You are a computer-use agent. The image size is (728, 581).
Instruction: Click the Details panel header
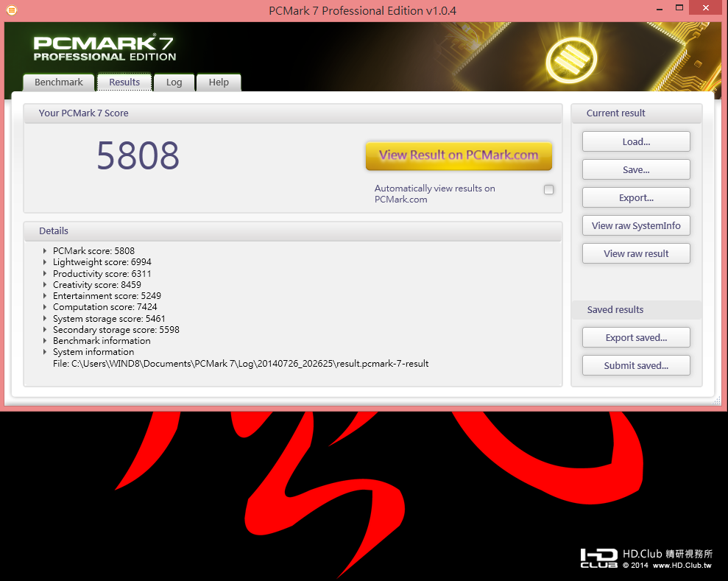click(293, 231)
